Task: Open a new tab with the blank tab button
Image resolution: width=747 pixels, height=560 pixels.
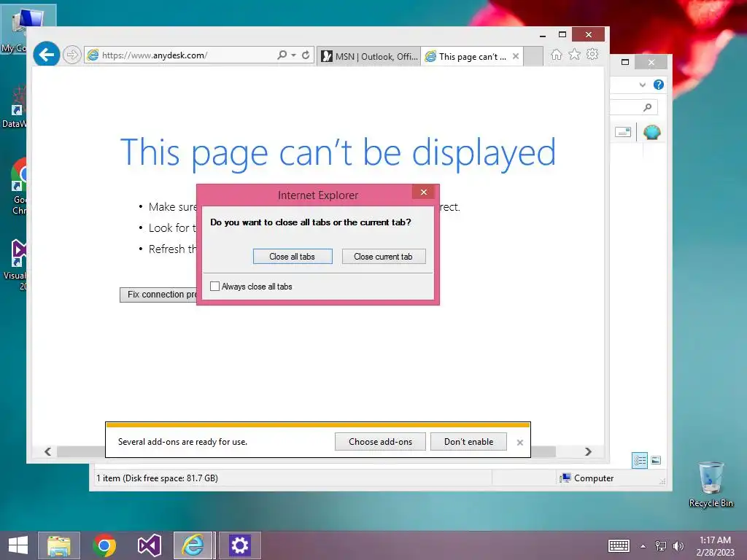Action: click(x=533, y=56)
